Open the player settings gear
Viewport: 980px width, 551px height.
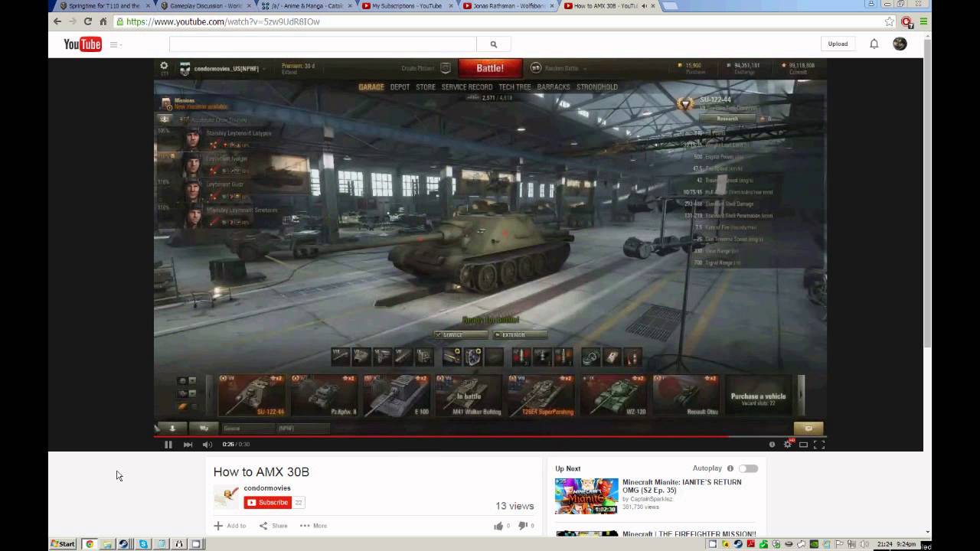point(788,445)
